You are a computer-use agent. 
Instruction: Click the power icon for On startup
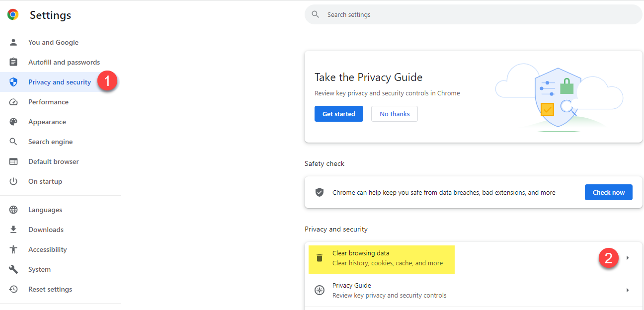point(13,181)
